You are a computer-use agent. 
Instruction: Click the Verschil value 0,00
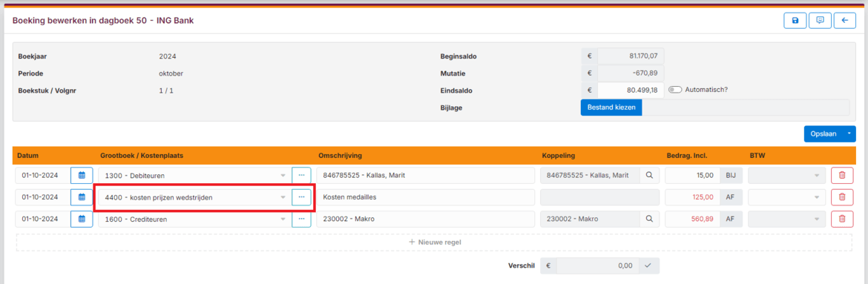597,265
